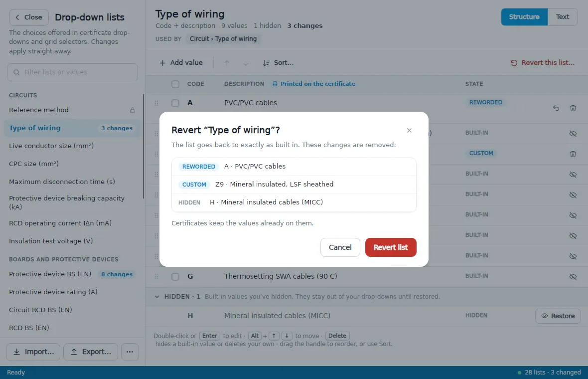
Task: Click Add value in toolbar
Action: 181,63
